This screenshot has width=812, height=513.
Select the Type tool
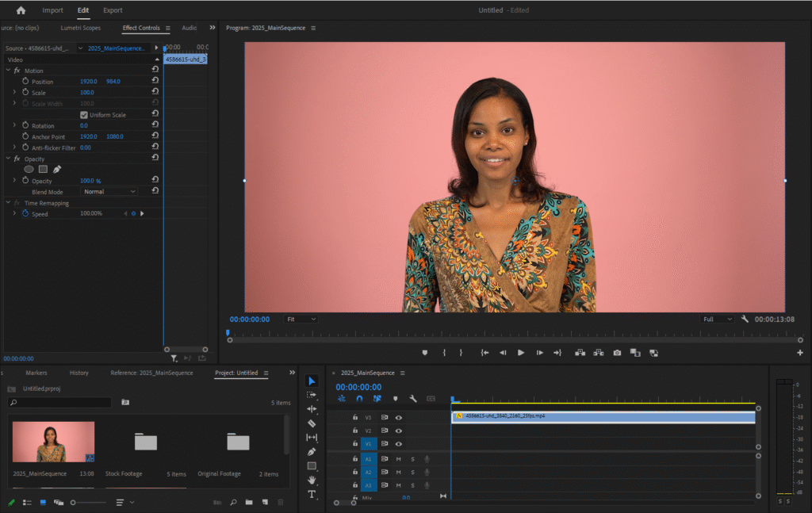click(312, 494)
